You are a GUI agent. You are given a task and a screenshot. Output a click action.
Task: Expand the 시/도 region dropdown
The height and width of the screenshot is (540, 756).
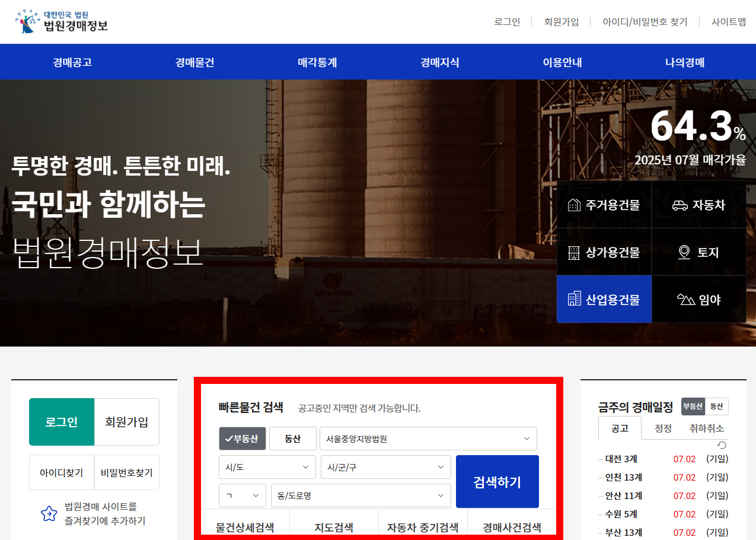click(x=267, y=467)
